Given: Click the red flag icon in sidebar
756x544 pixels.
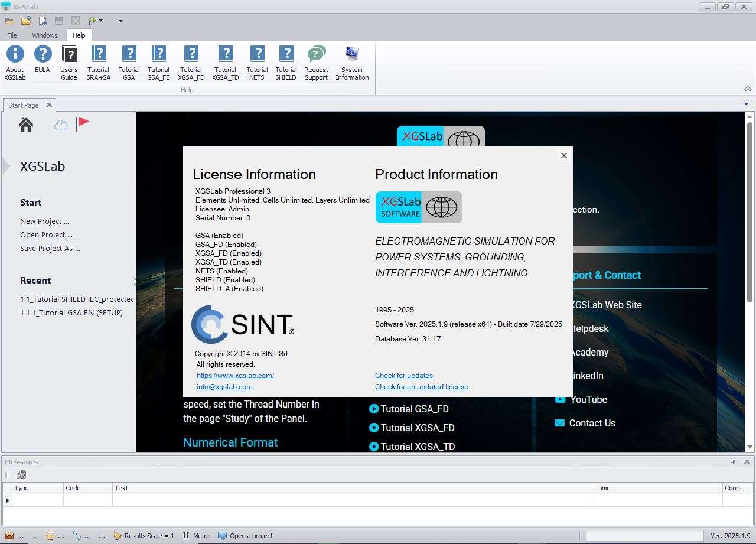Looking at the screenshot, I should pyautogui.click(x=83, y=124).
